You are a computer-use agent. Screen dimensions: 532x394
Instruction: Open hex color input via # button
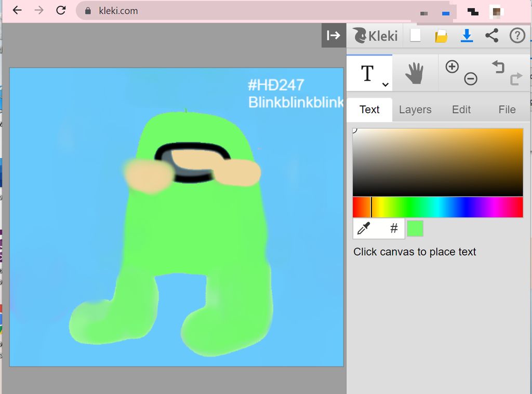click(x=394, y=228)
